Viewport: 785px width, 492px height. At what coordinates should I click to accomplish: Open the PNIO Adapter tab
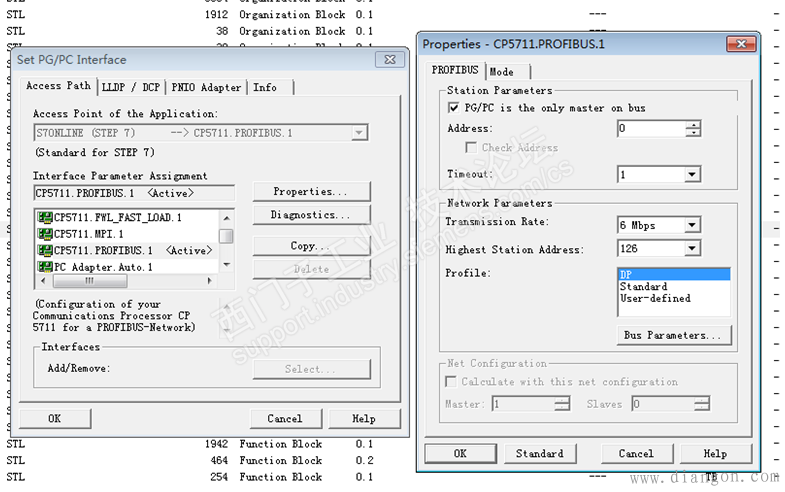click(x=206, y=87)
